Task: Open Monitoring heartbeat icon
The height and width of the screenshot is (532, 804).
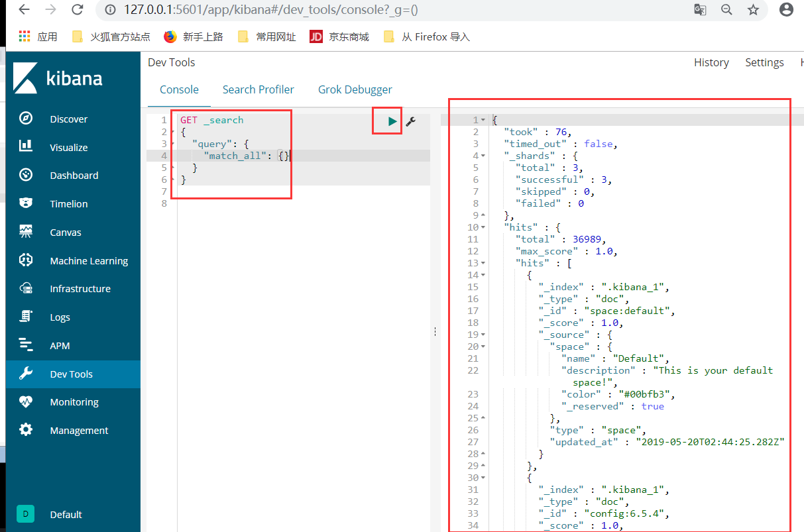Action: click(x=26, y=401)
